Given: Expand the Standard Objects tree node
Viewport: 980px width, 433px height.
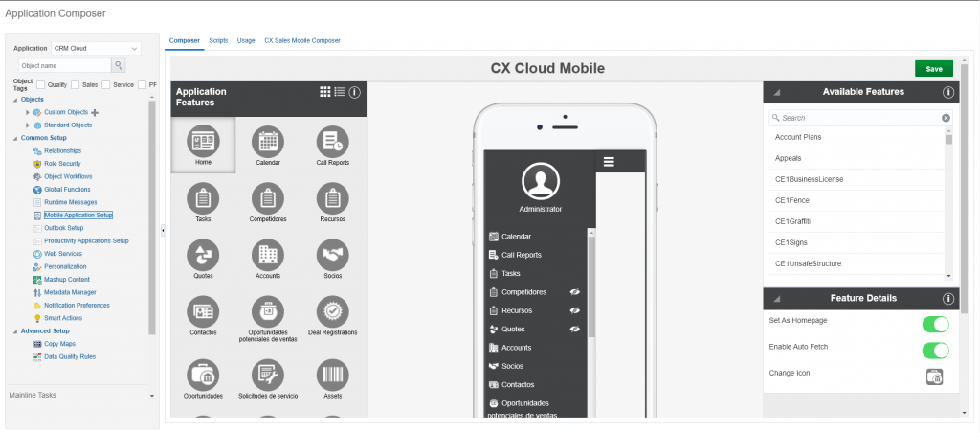Looking at the screenshot, I should pyautogui.click(x=28, y=125).
